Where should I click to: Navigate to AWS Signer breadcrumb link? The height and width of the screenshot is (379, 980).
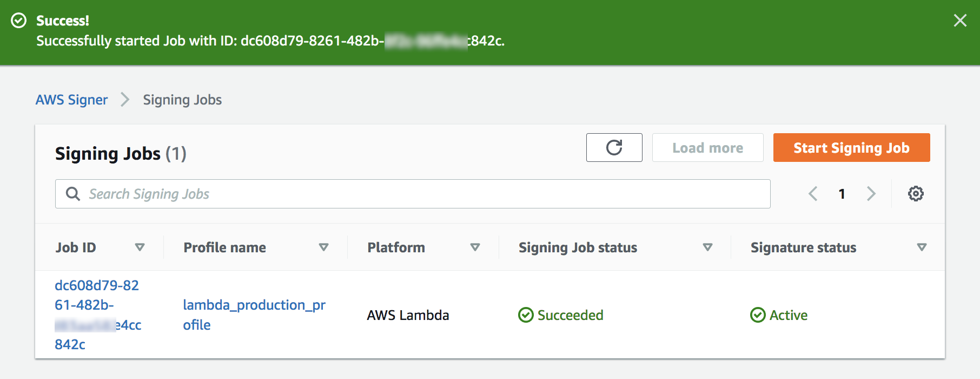pyautogui.click(x=72, y=100)
